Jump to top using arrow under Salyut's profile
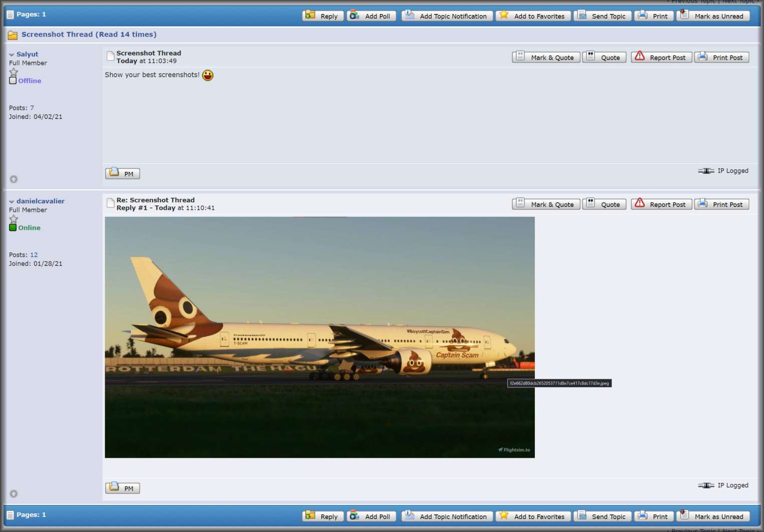This screenshot has height=532, width=764. coord(14,179)
